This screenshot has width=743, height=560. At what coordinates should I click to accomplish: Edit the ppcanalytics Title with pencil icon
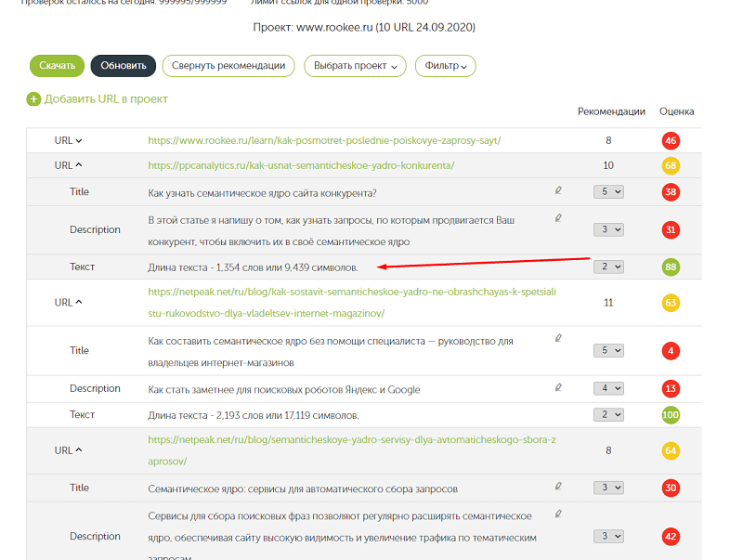558,190
